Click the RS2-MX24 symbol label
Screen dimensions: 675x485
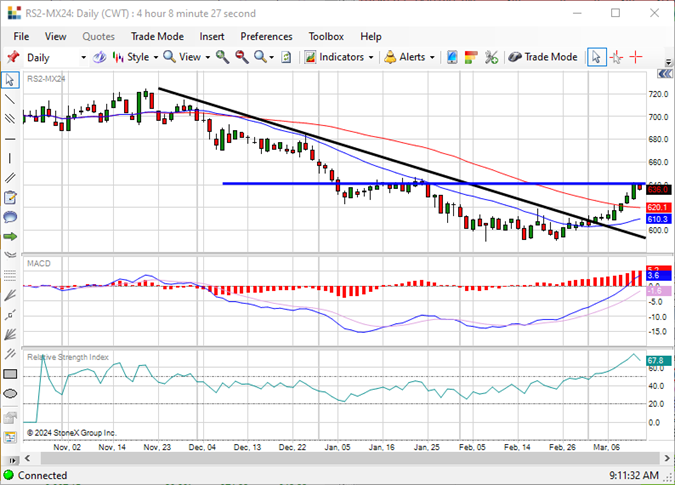point(46,79)
